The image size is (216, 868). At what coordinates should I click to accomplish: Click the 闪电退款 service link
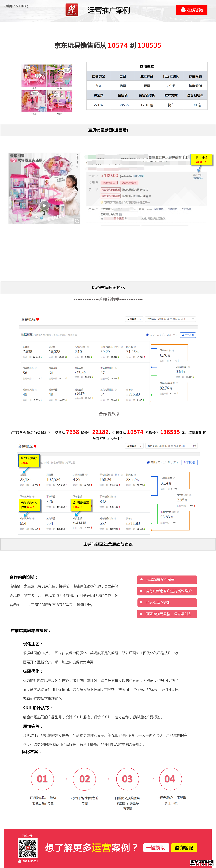click(x=173, y=209)
